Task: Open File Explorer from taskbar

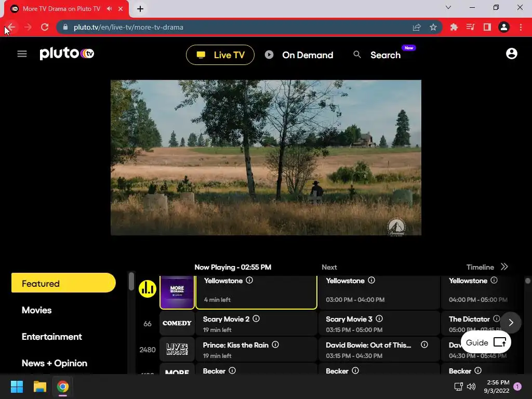Action: coord(39,387)
